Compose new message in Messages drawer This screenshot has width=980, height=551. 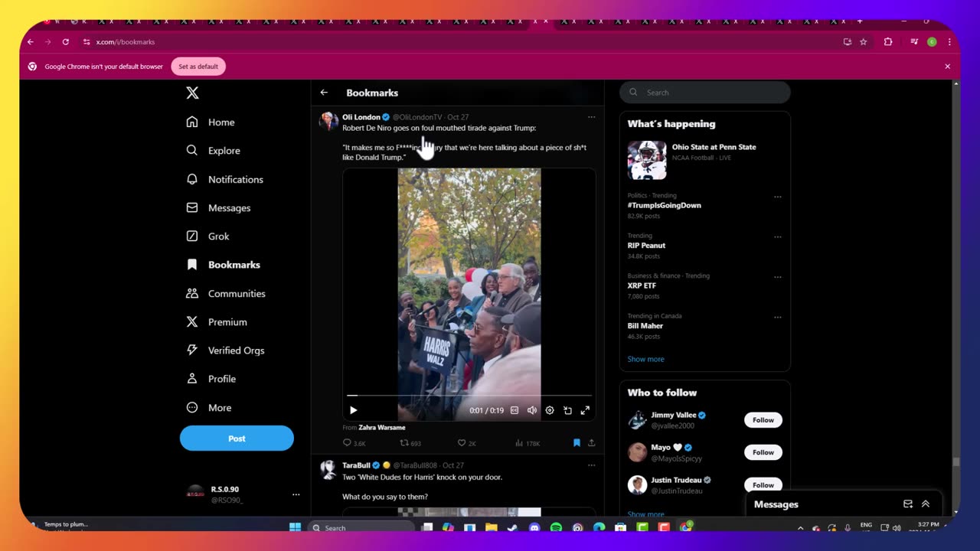tap(908, 504)
